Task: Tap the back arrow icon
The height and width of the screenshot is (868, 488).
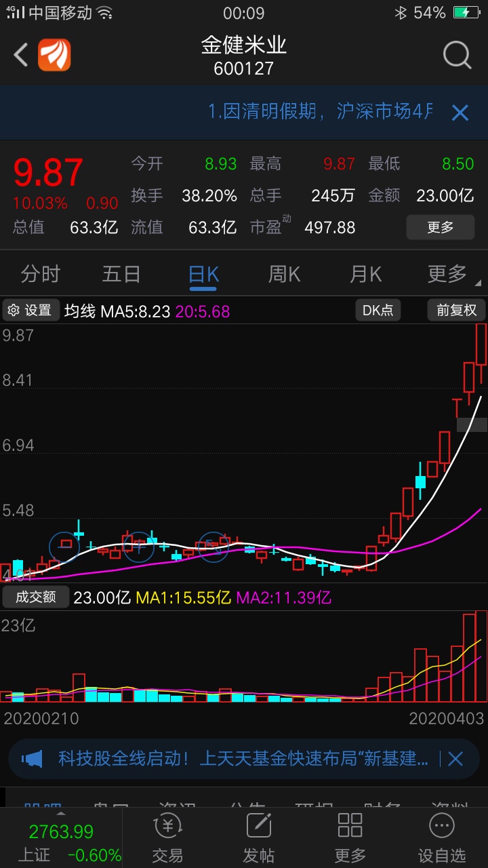Action: pos(21,55)
